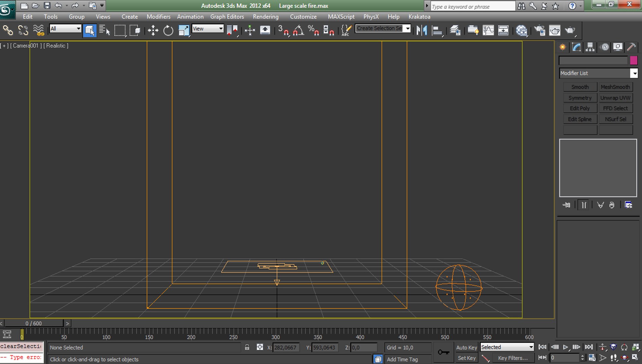
Task: Open the Modifier List dropdown
Action: 598,73
